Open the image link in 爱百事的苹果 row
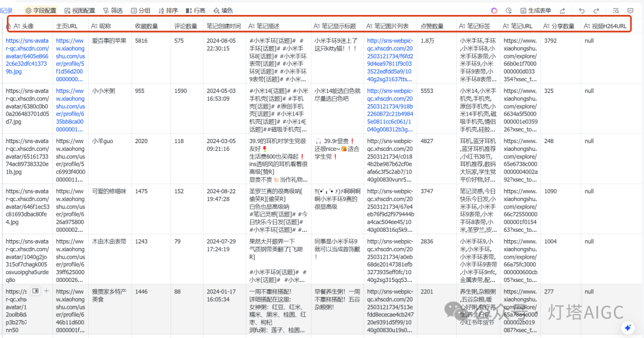The width and height of the screenshot is (644, 338). click(x=390, y=60)
